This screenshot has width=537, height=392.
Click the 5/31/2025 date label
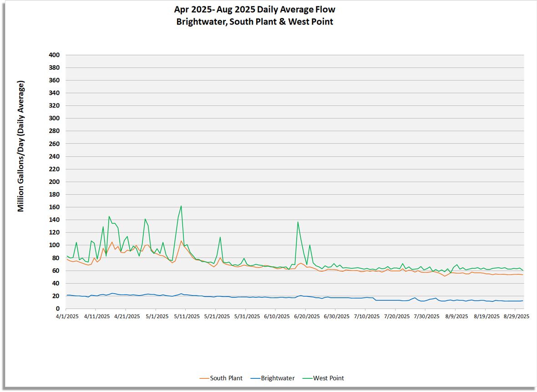246,316
